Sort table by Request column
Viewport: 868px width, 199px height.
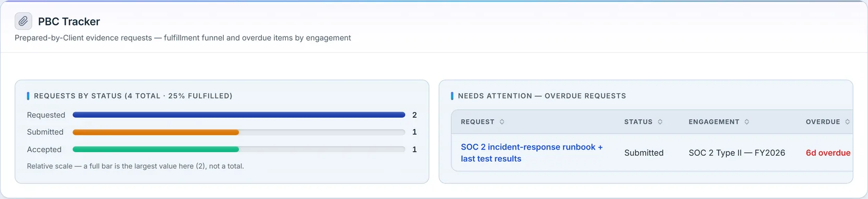[502, 122]
